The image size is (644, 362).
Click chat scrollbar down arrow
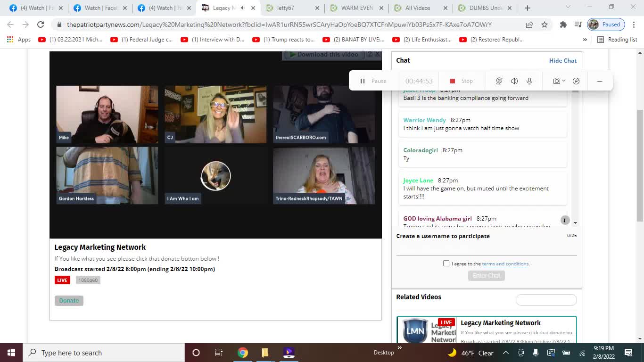575,222
